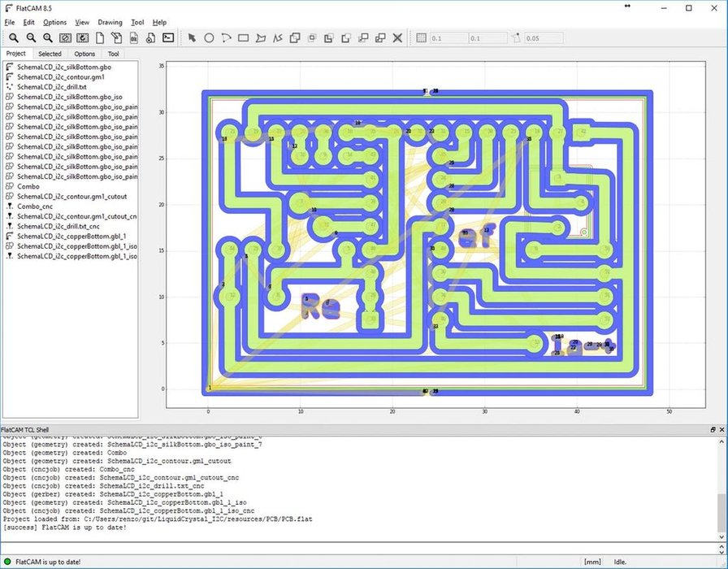
Task: Click the Delete object toolbar icon
Action: point(150,38)
